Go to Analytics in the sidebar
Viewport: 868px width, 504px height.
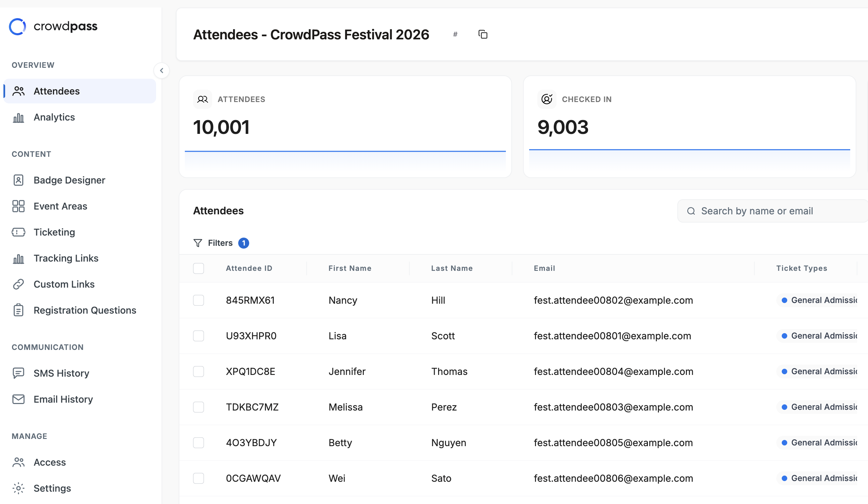(79, 117)
